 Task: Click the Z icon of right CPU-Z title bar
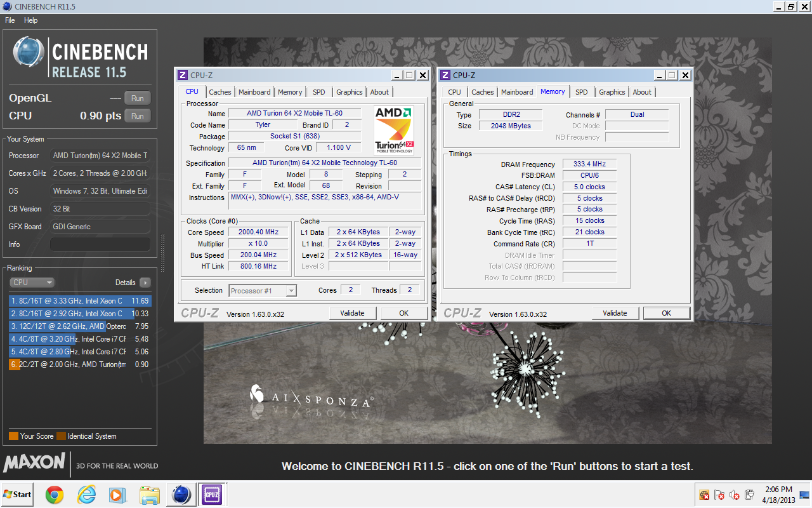[445, 75]
